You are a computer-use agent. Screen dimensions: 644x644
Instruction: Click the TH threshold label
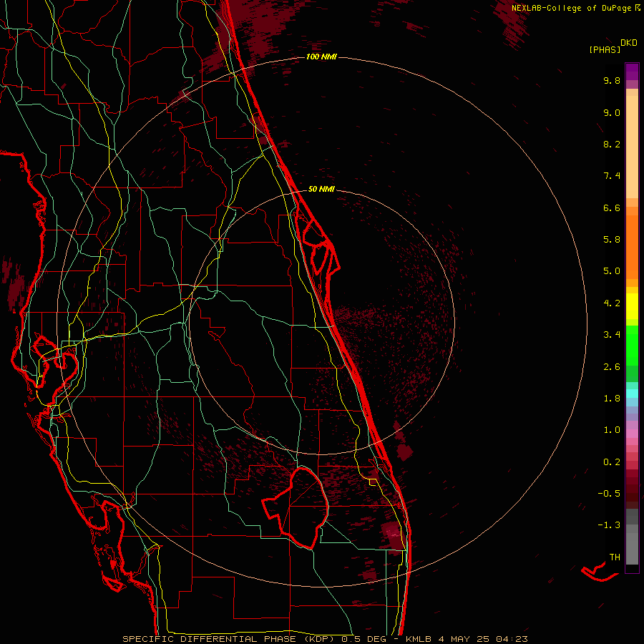(615, 557)
